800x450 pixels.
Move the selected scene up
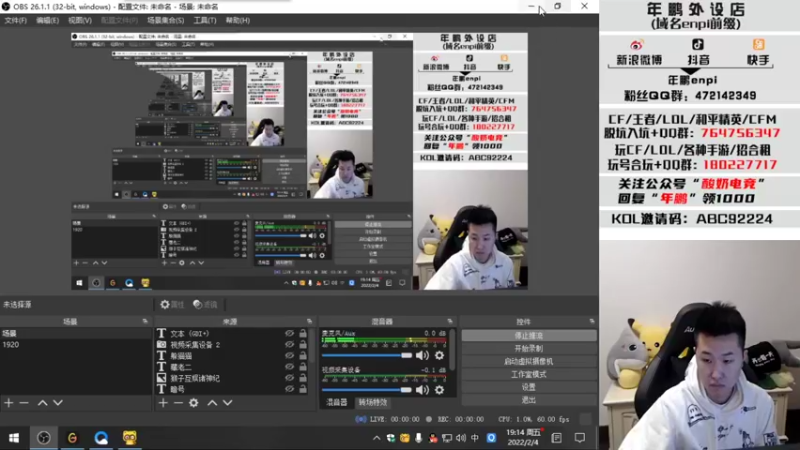pos(42,403)
